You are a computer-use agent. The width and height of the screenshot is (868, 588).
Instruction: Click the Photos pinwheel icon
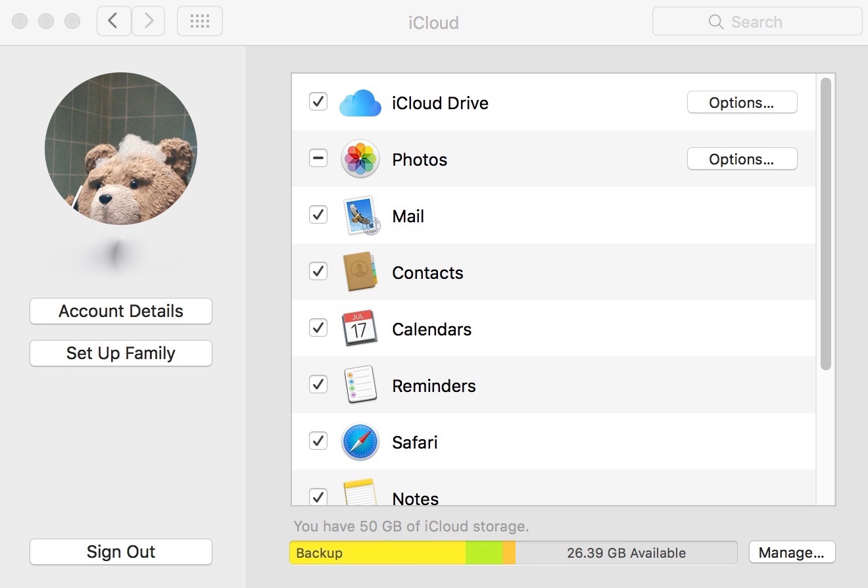point(360,159)
